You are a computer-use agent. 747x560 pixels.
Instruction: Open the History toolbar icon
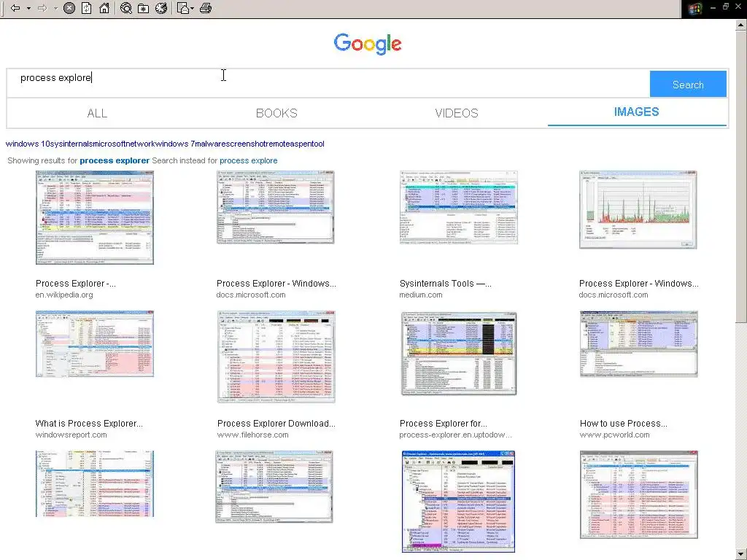tap(161, 8)
